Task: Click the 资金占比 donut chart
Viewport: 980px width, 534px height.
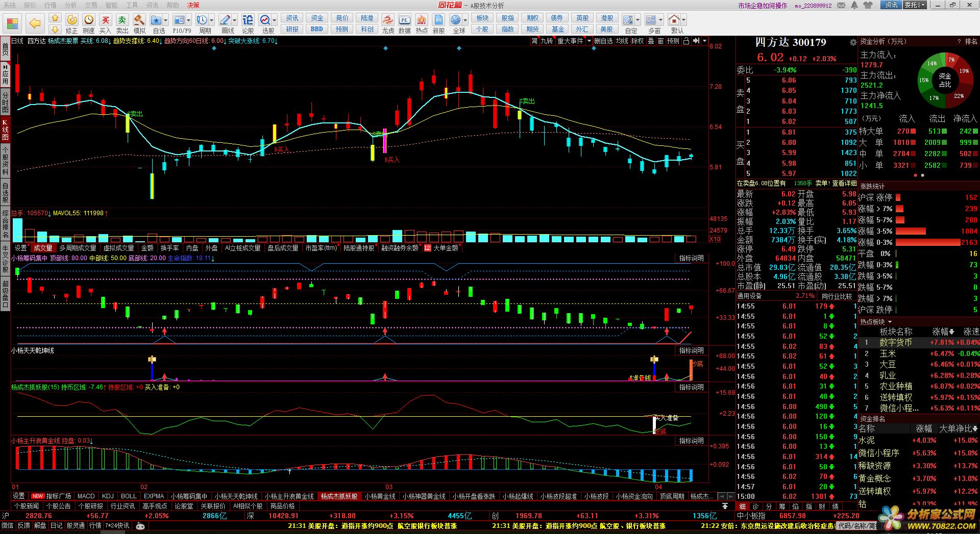Action: click(x=945, y=80)
